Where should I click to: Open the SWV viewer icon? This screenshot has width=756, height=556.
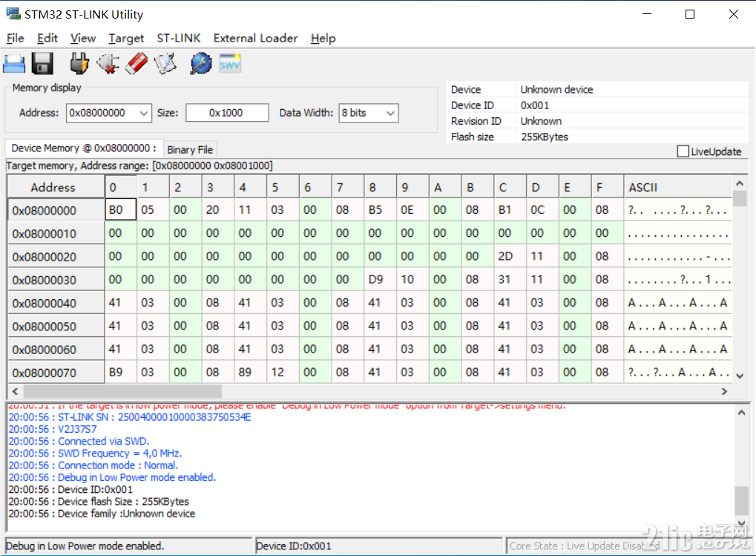click(x=230, y=64)
